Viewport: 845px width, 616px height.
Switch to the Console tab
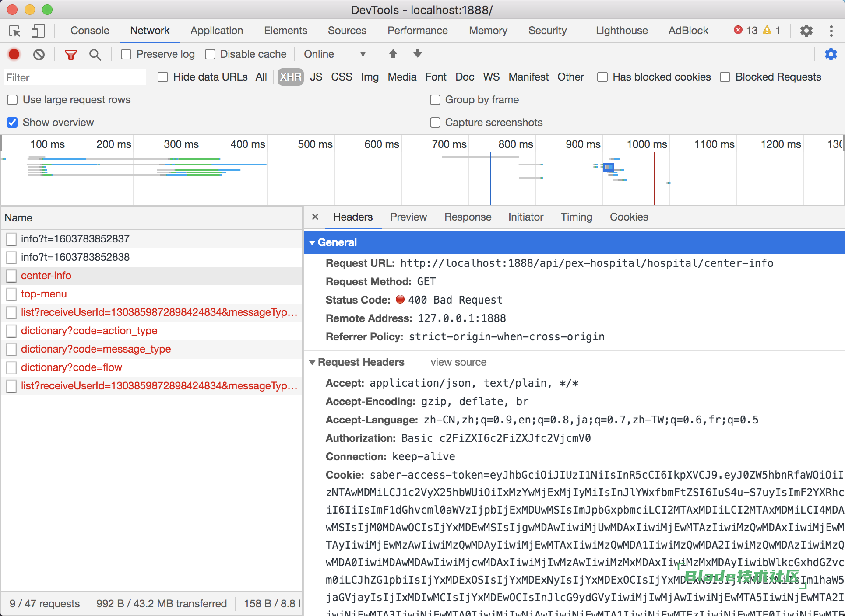(90, 31)
